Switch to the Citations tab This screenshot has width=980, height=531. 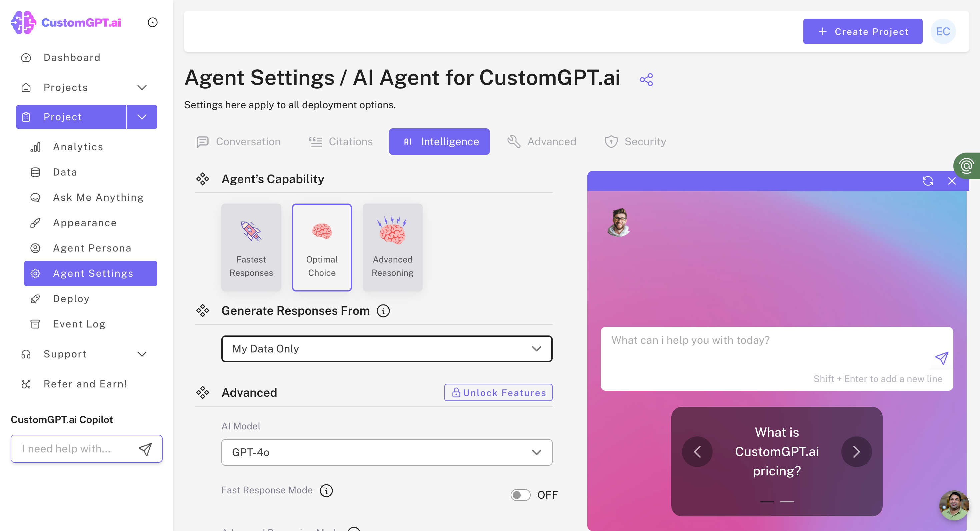[x=341, y=141]
